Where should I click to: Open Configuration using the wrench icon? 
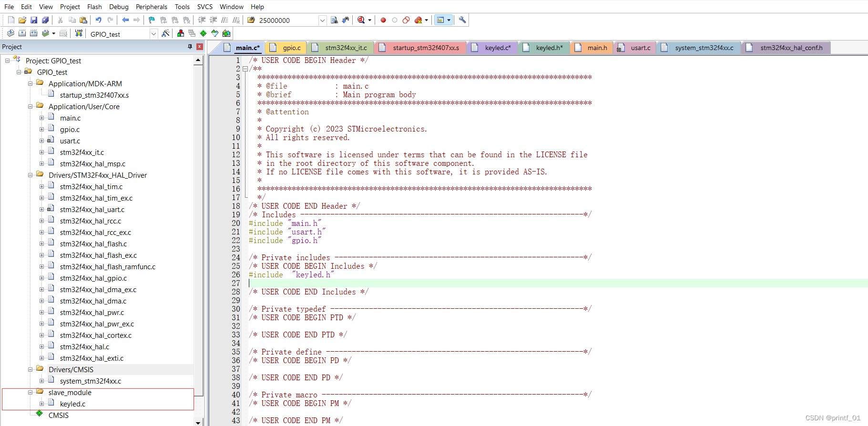[462, 20]
